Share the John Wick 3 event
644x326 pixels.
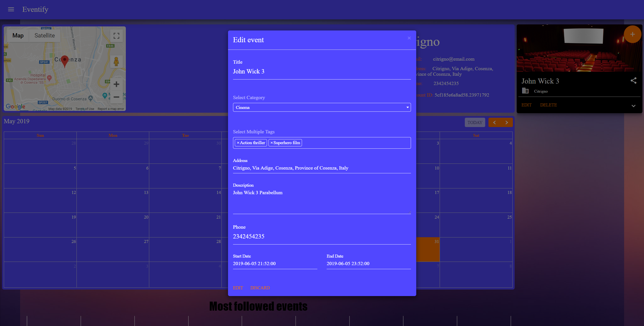point(633,80)
